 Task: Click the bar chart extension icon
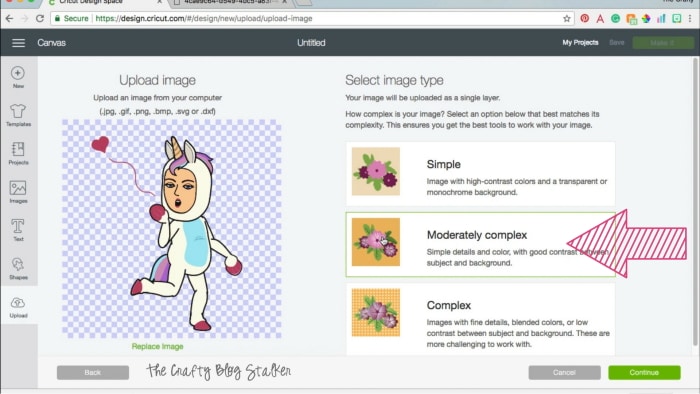click(661, 19)
